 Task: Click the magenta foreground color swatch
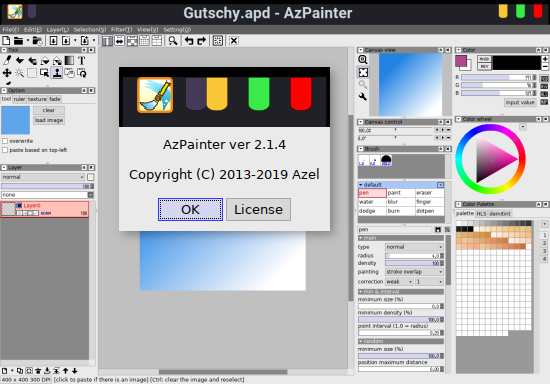461,61
